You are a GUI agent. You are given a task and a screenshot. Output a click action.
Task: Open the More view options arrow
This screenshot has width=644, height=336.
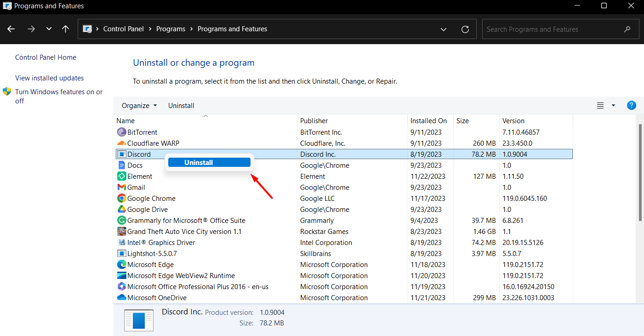[613, 105]
